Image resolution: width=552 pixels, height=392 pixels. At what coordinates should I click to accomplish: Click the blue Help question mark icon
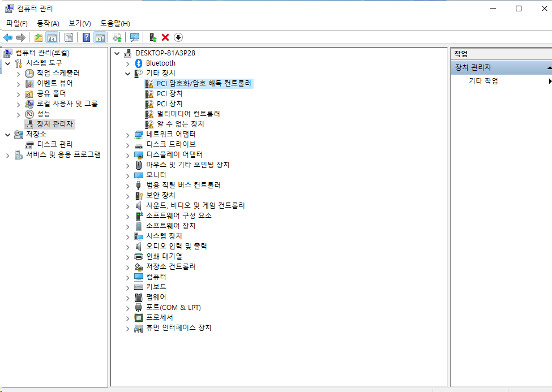[x=86, y=37]
